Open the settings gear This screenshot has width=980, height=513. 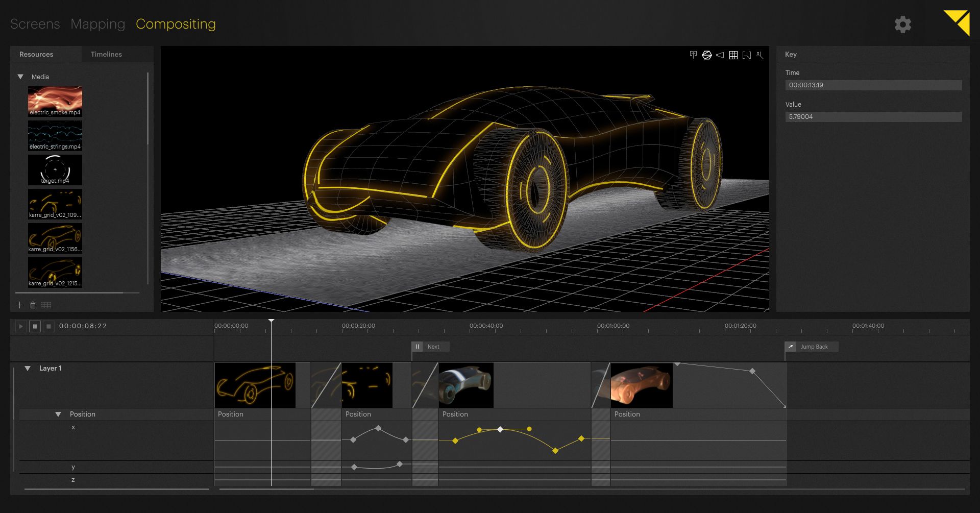coord(902,25)
